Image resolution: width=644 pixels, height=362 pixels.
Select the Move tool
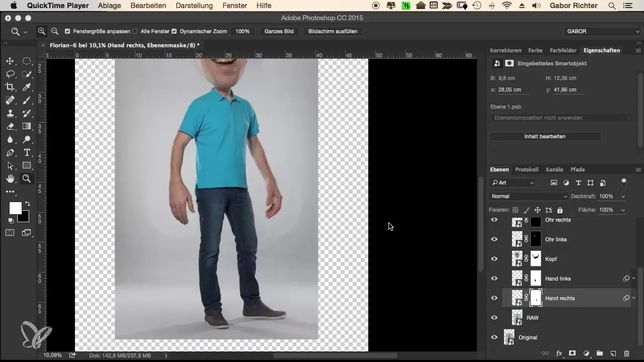[x=10, y=61]
